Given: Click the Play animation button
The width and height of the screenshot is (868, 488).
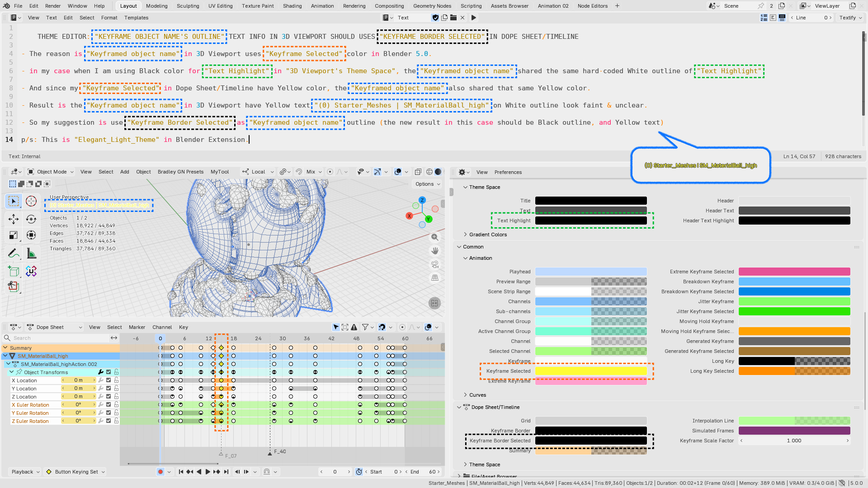Looking at the screenshot, I should 208,472.
